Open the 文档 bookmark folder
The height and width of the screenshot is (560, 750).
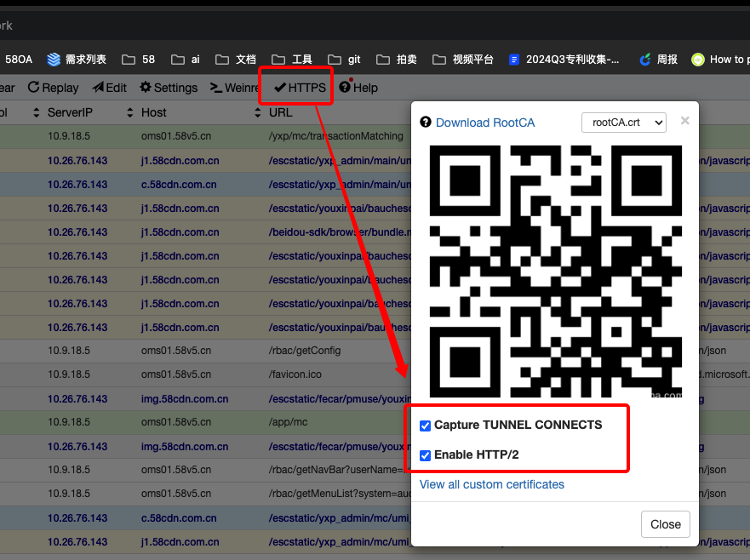[x=236, y=60]
